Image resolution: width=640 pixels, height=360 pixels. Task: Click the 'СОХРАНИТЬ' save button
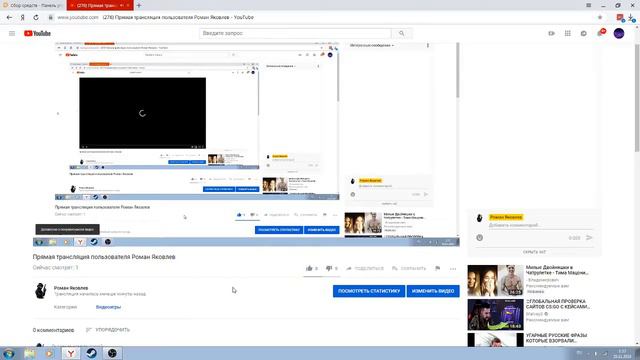[409, 268]
